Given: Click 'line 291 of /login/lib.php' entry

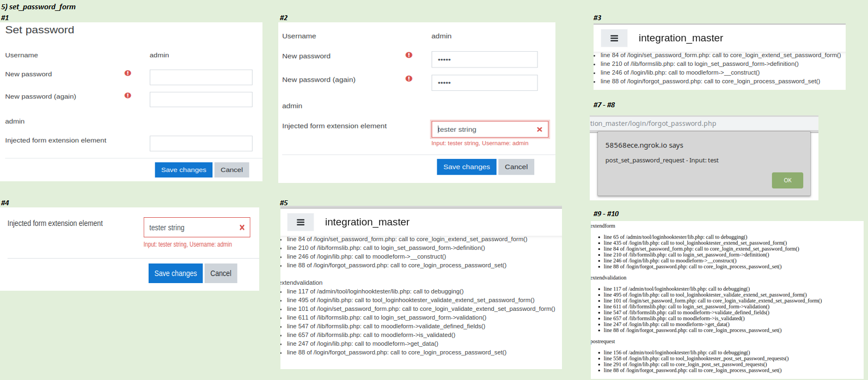Looking at the screenshot, I should pos(685,364).
